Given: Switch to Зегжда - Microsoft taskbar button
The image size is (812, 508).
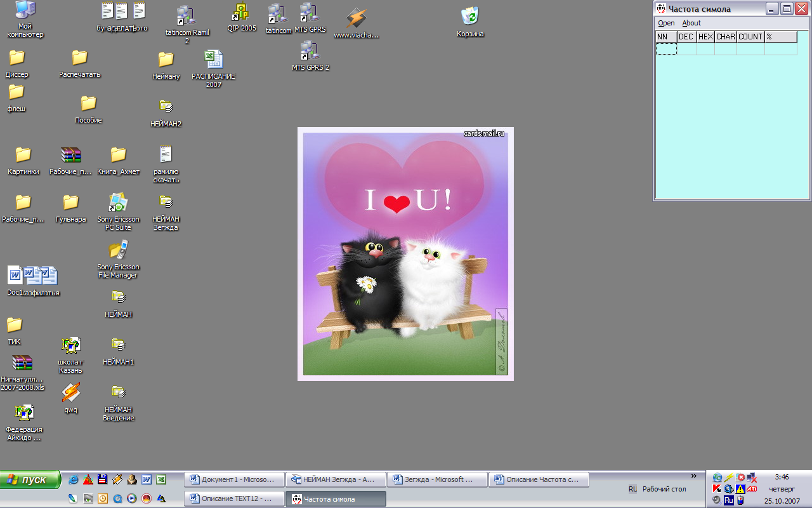Looking at the screenshot, I should [x=437, y=479].
